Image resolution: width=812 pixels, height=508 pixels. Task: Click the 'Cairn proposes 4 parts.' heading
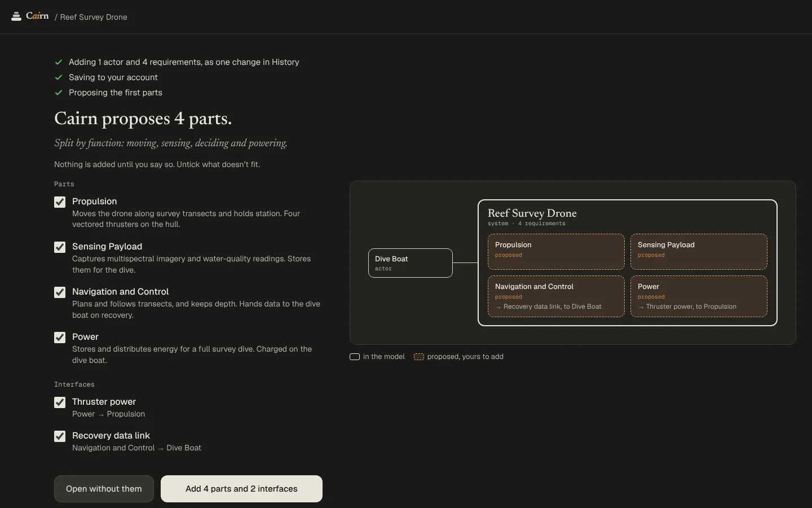point(143,119)
